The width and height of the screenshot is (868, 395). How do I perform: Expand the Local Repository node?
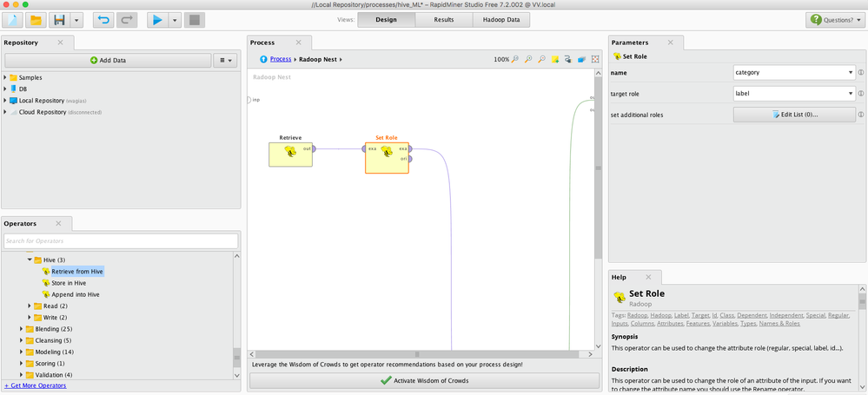click(x=5, y=100)
